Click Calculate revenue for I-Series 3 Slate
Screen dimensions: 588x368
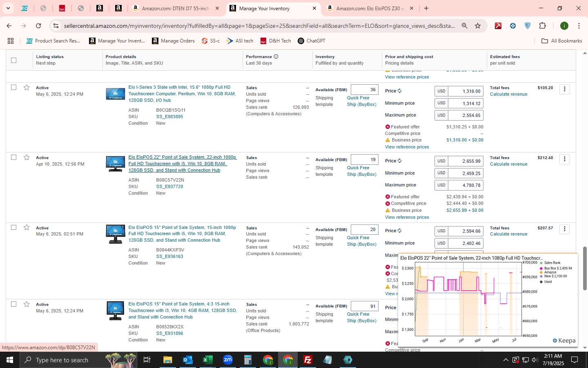click(508, 94)
